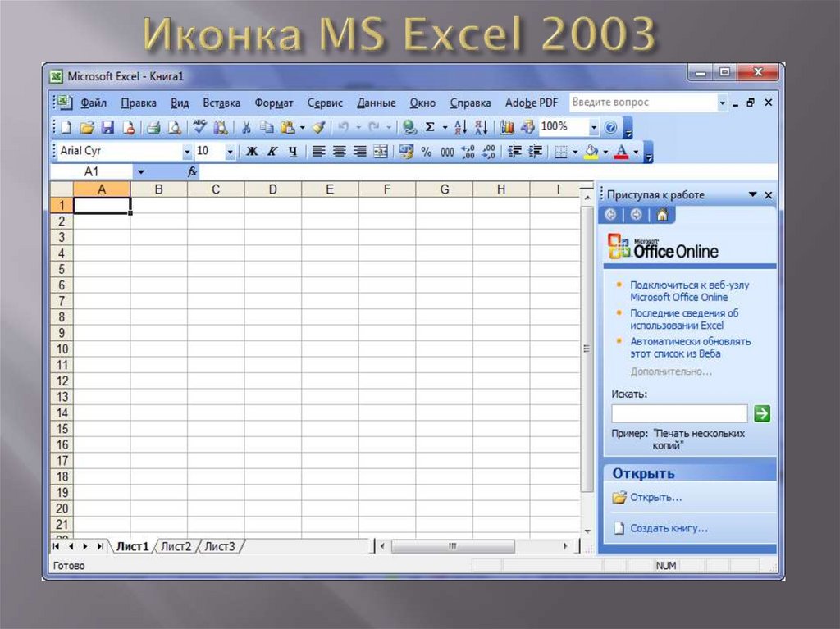Insert hyperlink with the globe icon
Screen dimensions: 840x629
click(409, 127)
